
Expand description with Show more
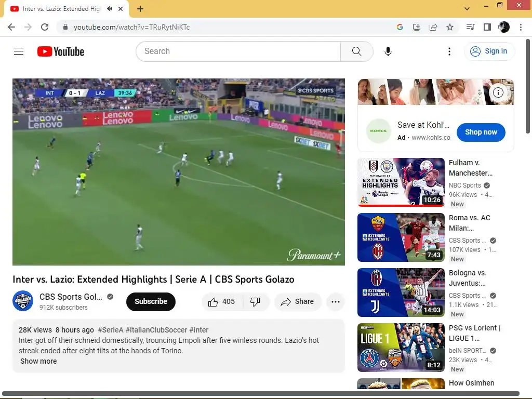pyautogui.click(x=38, y=361)
